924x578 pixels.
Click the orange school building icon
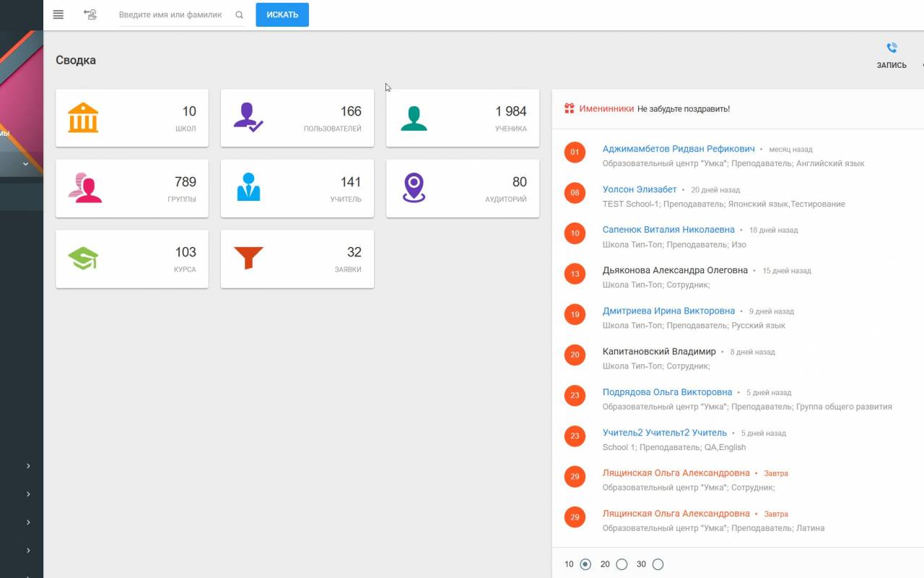pyautogui.click(x=83, y=117)
